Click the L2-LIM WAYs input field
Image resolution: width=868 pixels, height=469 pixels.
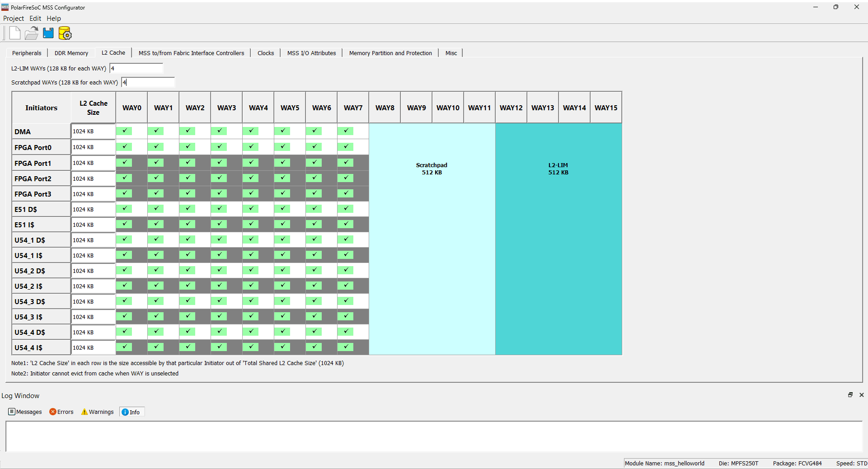(x=136, y=68)
